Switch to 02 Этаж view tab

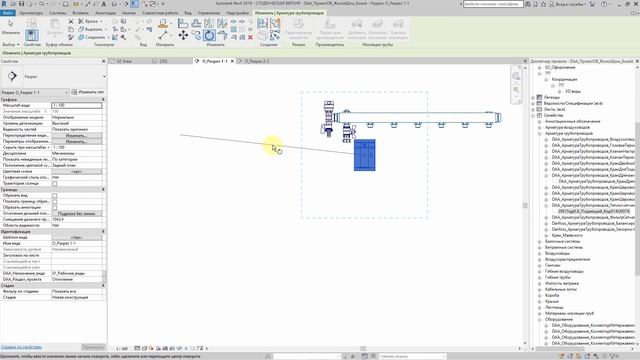pos(124,61)
